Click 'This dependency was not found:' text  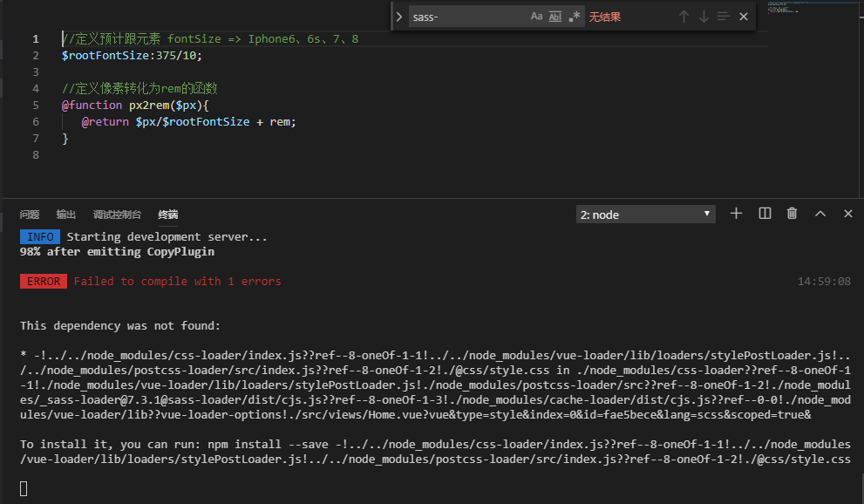120,325
